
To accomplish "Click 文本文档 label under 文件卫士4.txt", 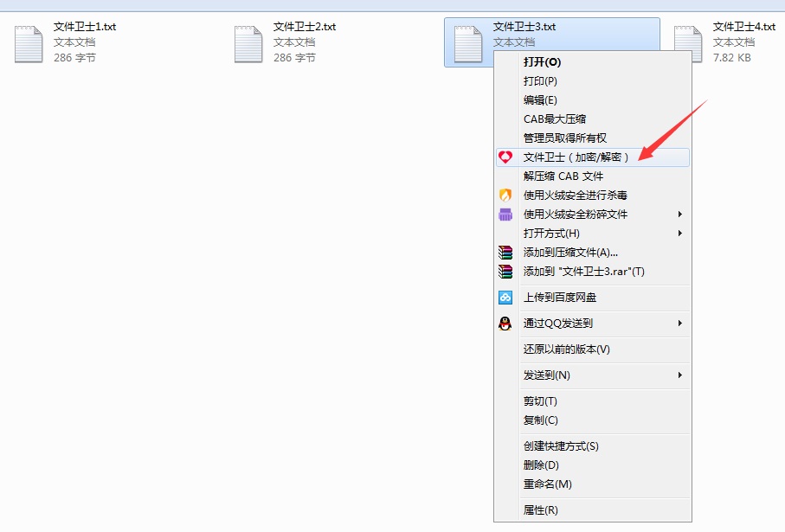I will coord(734,42).
